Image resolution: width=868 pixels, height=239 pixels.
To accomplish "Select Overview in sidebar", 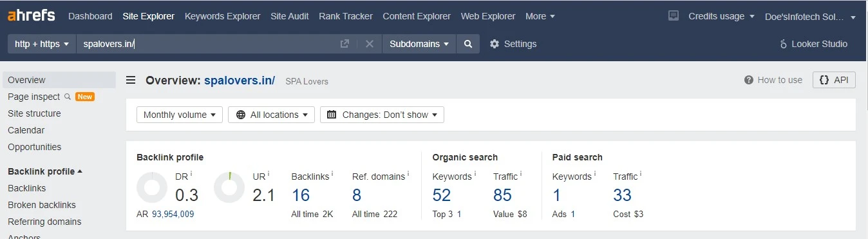I will click(x=59, y=80).
